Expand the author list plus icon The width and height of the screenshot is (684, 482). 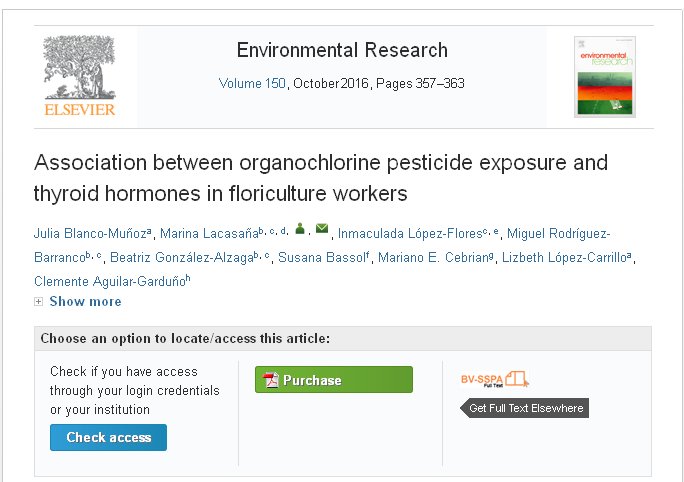39,302
